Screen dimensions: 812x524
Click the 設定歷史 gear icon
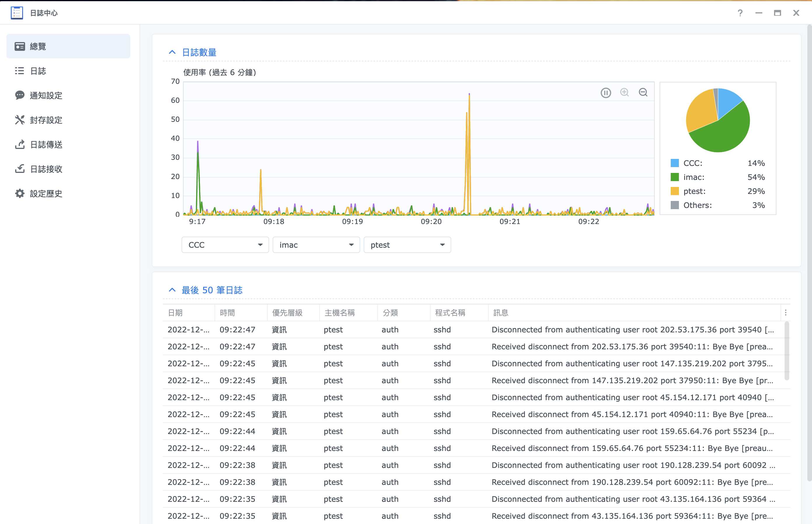[20, 193]
